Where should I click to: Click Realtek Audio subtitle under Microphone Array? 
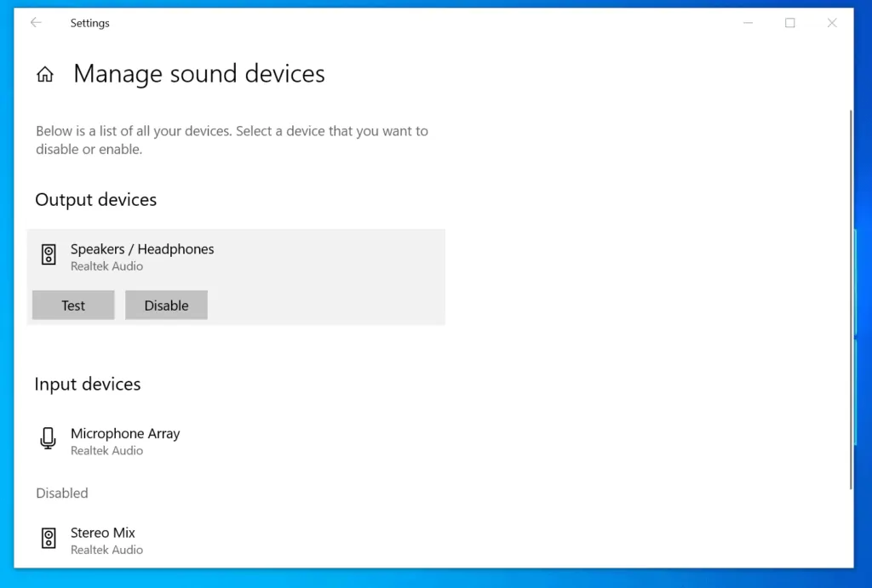click(106, 451)
